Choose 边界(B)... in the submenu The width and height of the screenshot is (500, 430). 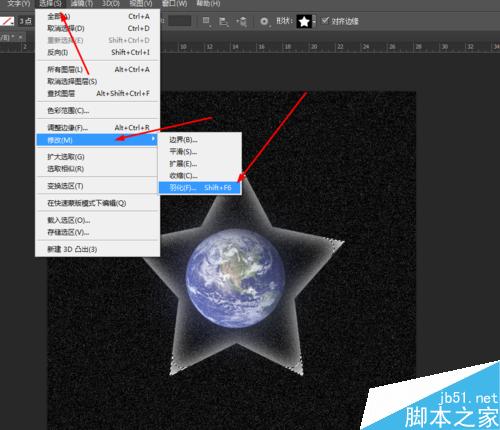pos(200,140)
